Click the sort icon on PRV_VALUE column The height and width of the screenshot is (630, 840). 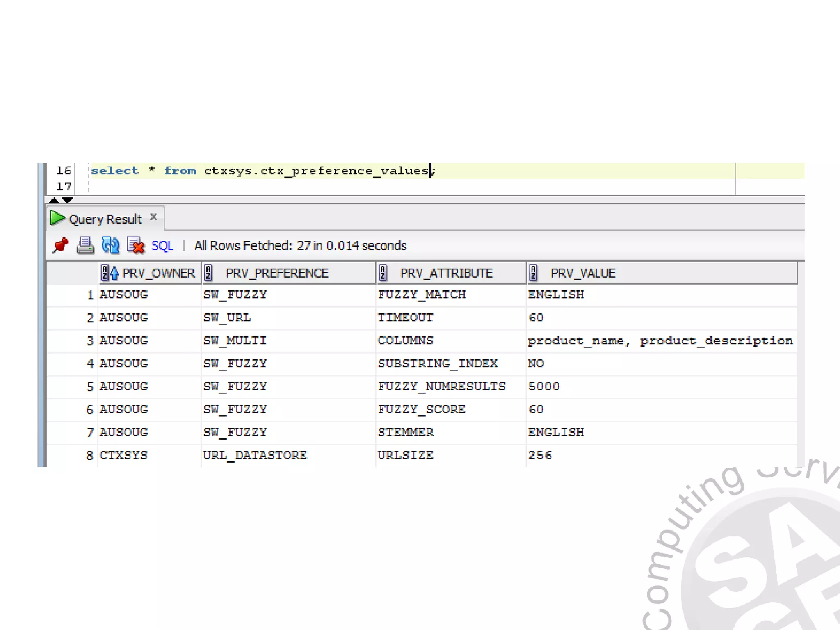(x=533, y=273)
